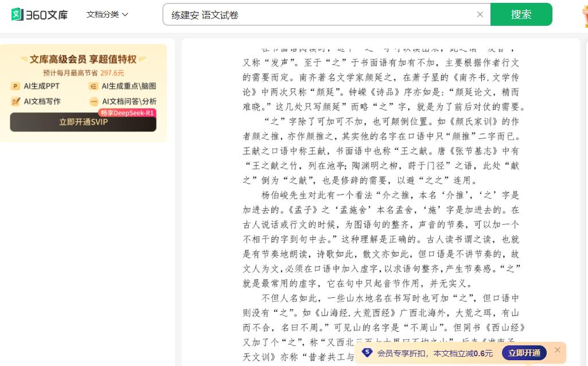Open the 360文库 logo home link

40,14
